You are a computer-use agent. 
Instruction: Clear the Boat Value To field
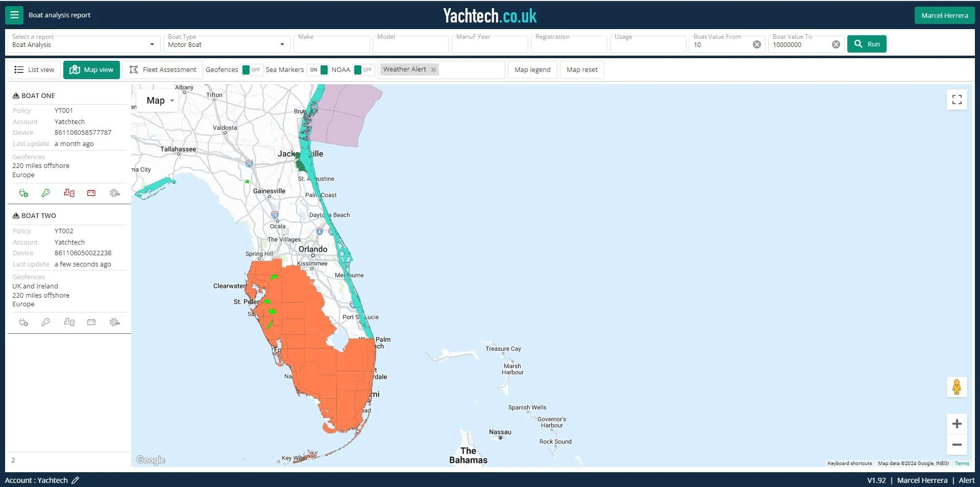(836, 44)
